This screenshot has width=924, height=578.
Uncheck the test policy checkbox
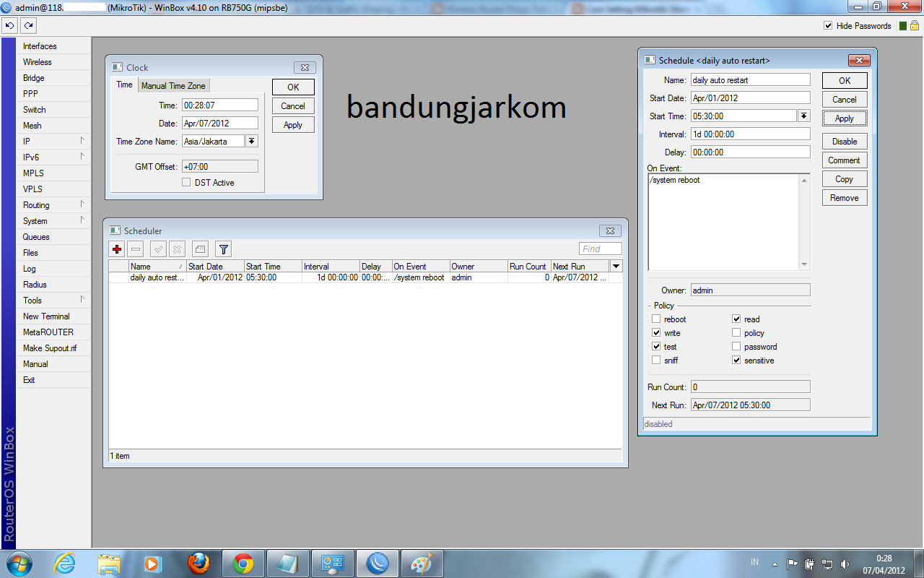coord(656,347)
